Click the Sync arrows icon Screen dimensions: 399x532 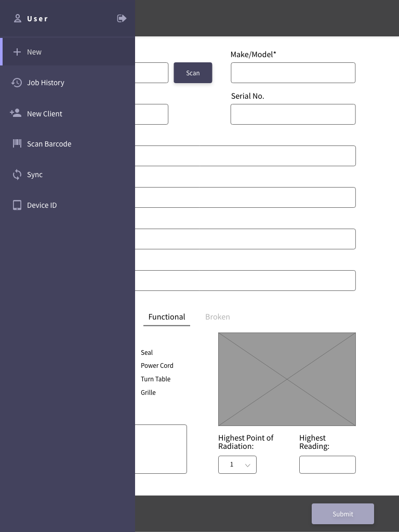coord(17,175)
